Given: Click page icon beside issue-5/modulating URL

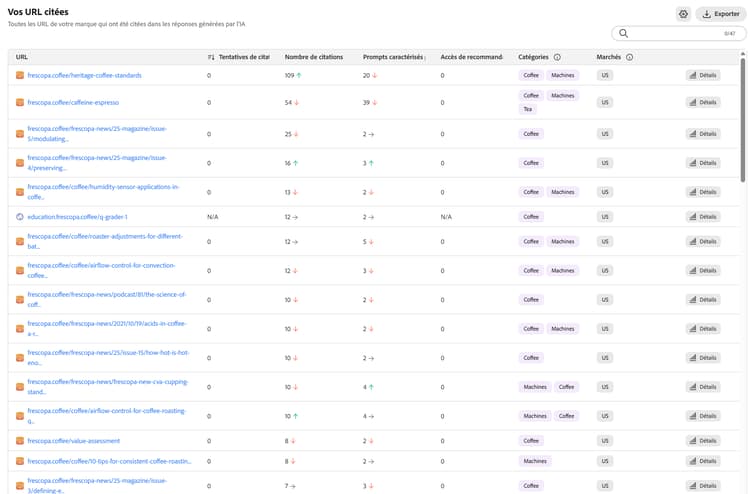Looking at the screenshot, I should coord(20,134).
